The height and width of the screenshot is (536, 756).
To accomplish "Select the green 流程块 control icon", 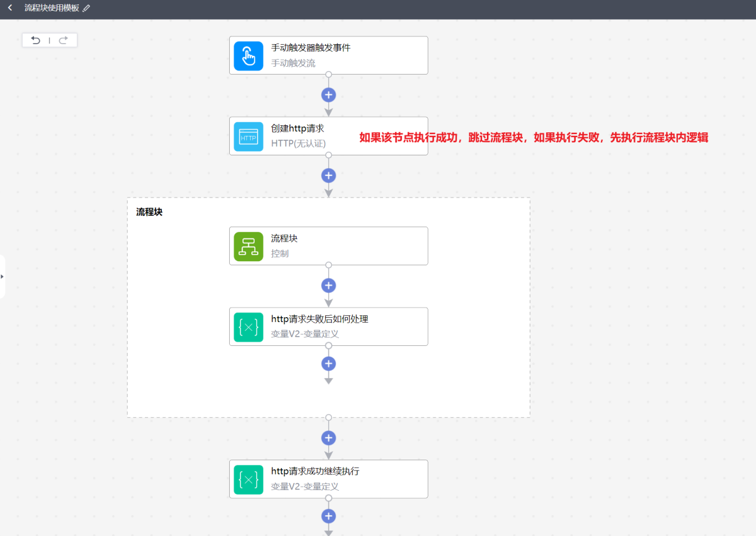I will click(248, 246).
